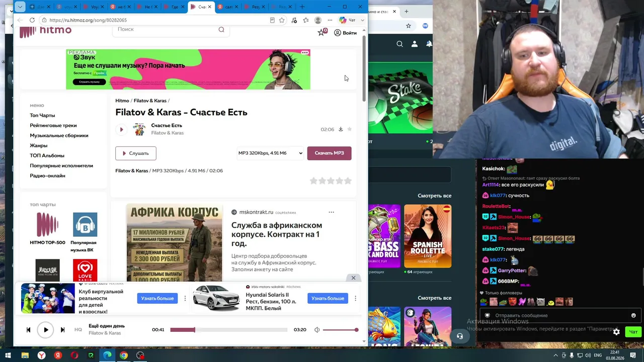The height and width of the screenshot is (362, 644).
Task: Open Opera from the taskbar
Action: (74, 355)
